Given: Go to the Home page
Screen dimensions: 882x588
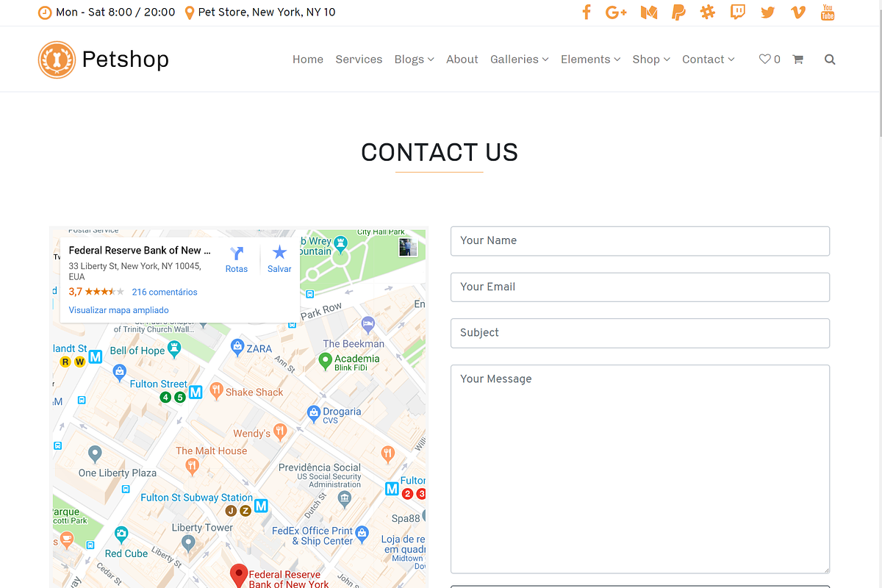Looking at the screenshot, I should click(x=308, y=60).
